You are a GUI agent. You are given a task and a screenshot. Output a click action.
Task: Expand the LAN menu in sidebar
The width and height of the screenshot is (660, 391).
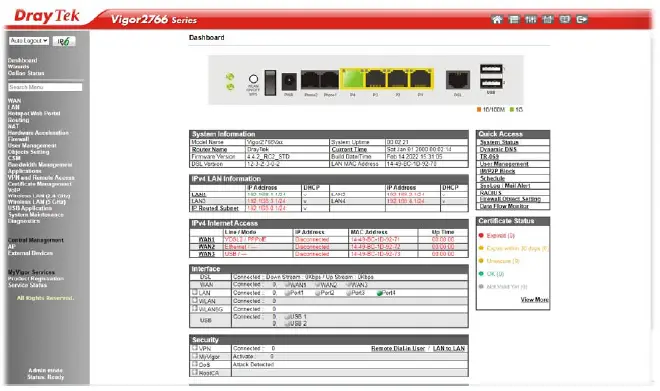point(13,107)
